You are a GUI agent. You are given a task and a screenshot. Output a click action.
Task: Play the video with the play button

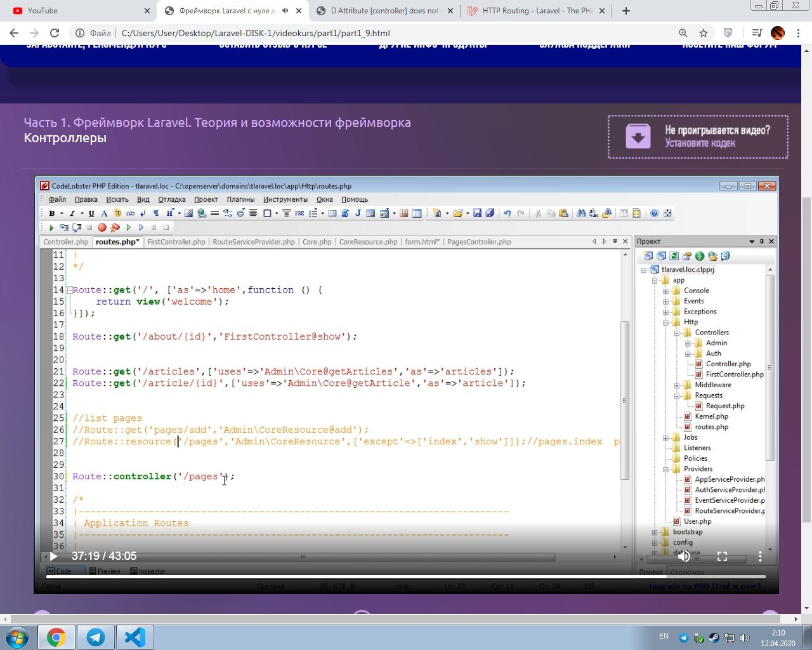(53, 556)
